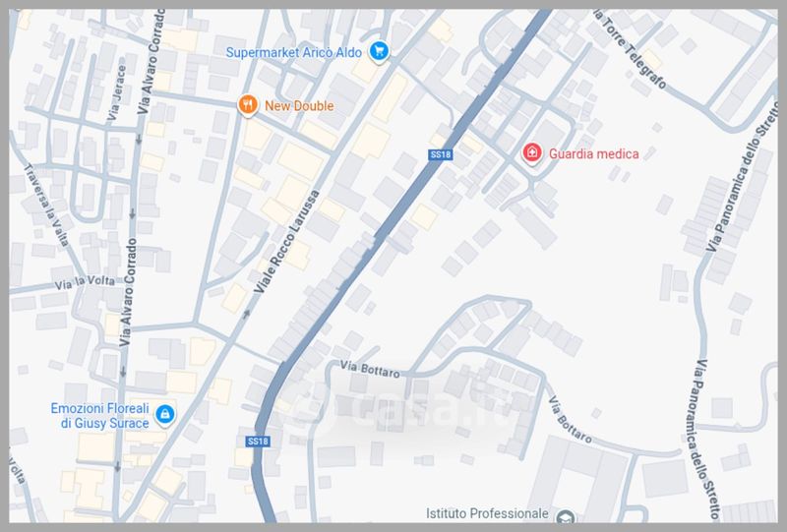The width and height of the screenshot is (787, 532).
Task: Click the SS18 road shield near Emozioni Floreali
Action: (258, 442)
